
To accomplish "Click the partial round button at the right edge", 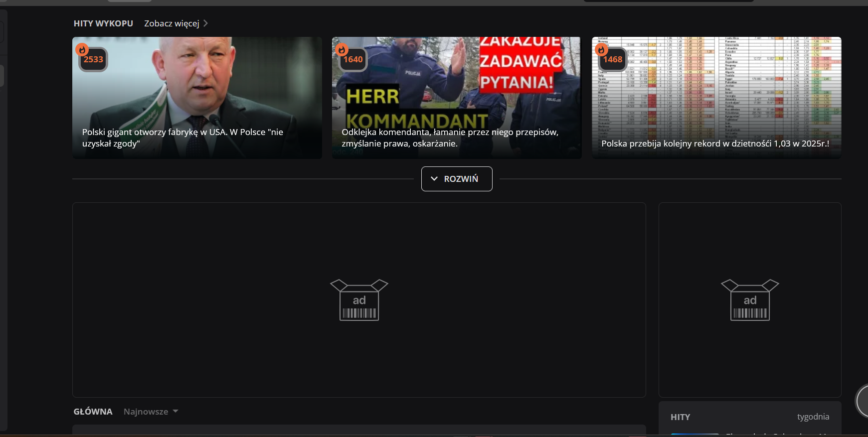I will (862, 401).
